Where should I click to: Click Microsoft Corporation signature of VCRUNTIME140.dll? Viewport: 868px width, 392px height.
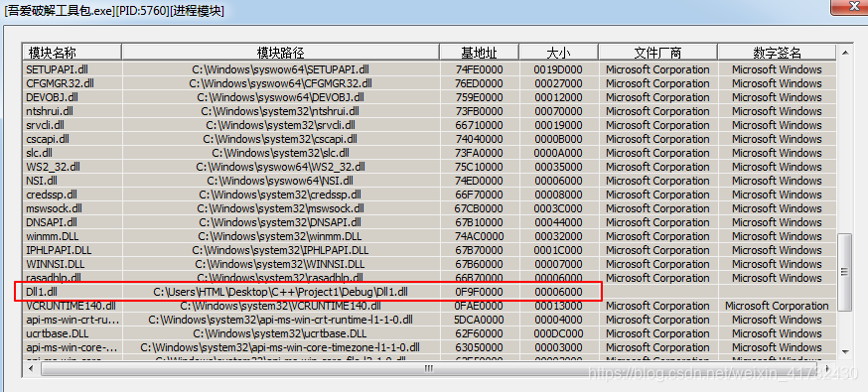point(777,306)
